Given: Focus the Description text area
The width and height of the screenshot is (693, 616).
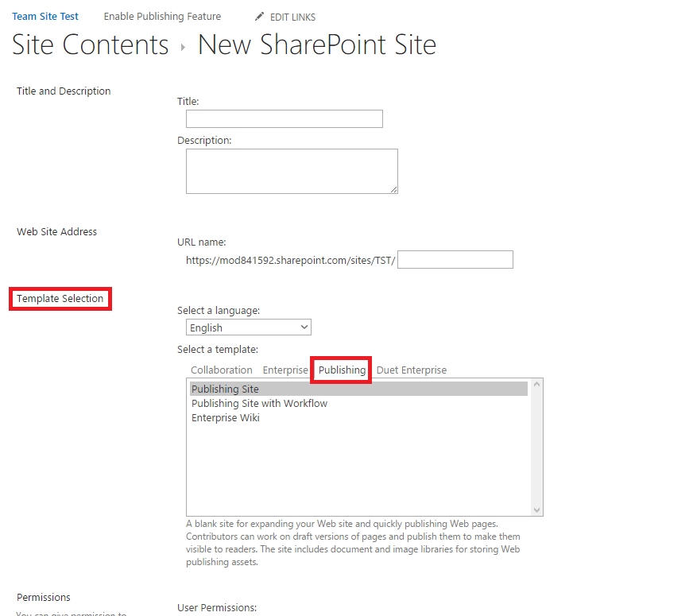Looking at the screenshot, I should tap(292, 171).
